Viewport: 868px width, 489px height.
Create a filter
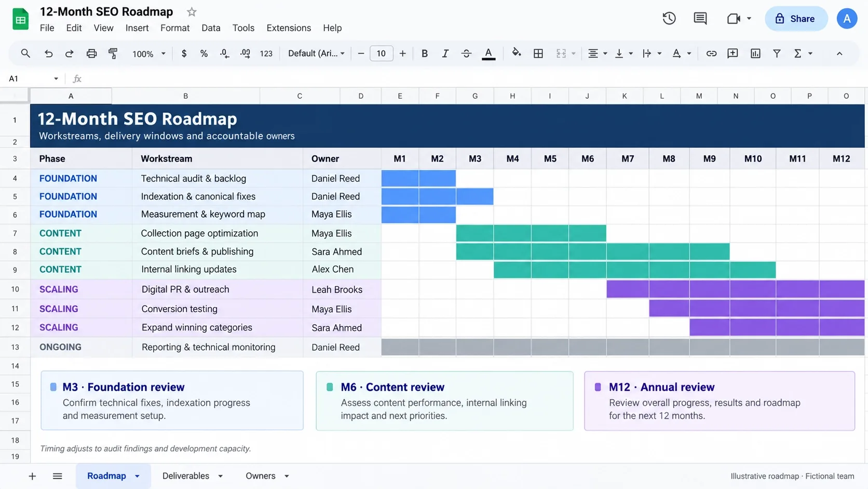(777, 54)
